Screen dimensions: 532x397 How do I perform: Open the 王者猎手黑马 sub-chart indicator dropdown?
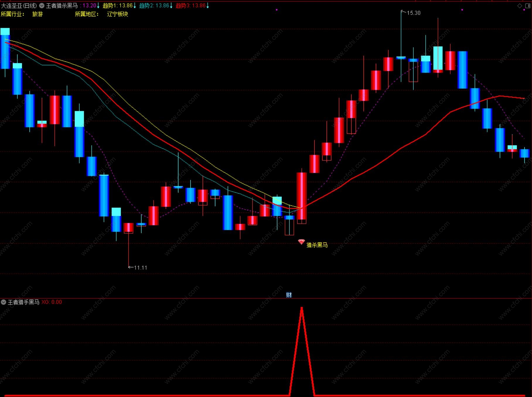pyautogui.click(x=4, y=302)
